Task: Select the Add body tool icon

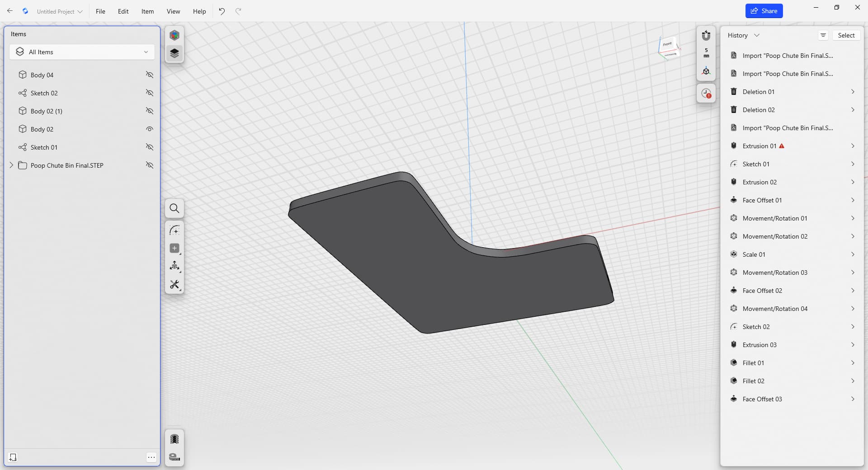Action: (175, 248)
